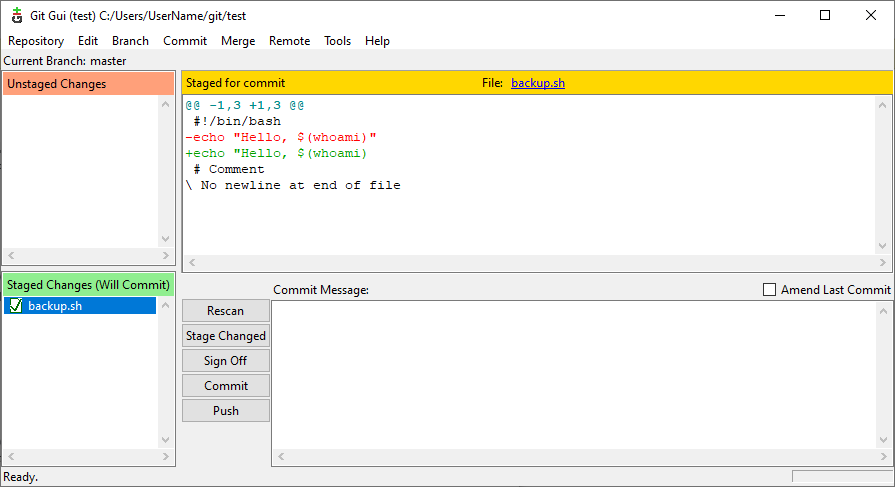Click the removed red echo line in diff

(x=281, y=138)
